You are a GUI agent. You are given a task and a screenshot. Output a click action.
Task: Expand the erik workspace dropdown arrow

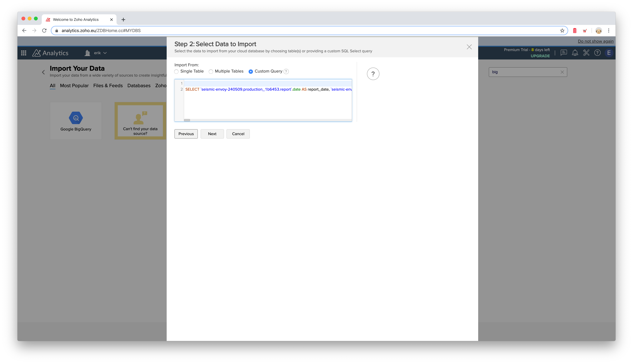pyautogui.click(x=105, y=53)
